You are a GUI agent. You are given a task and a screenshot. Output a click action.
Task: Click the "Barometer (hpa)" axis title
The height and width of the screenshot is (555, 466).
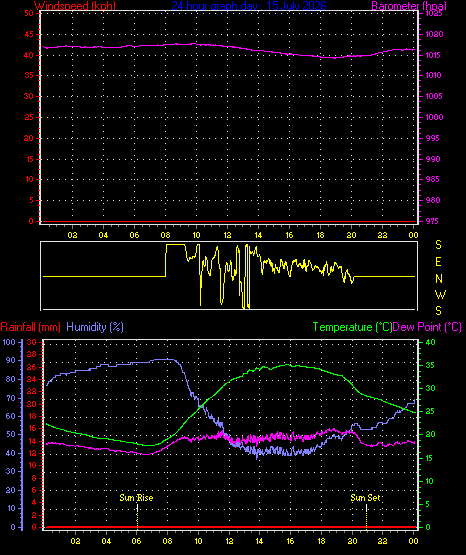[409, 6]
